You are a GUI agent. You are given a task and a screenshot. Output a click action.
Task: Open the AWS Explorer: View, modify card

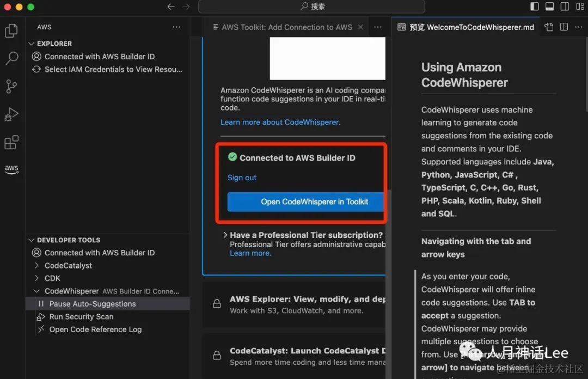(295, 304)
